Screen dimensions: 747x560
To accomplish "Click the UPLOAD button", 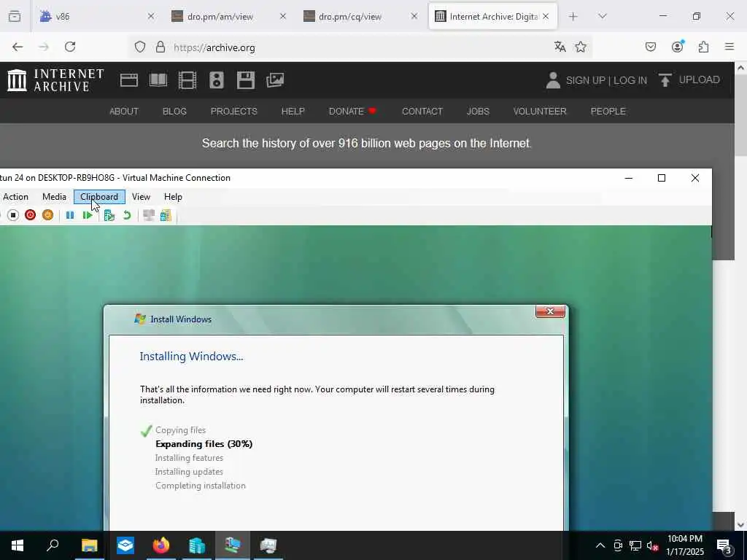I will [689, 80].
